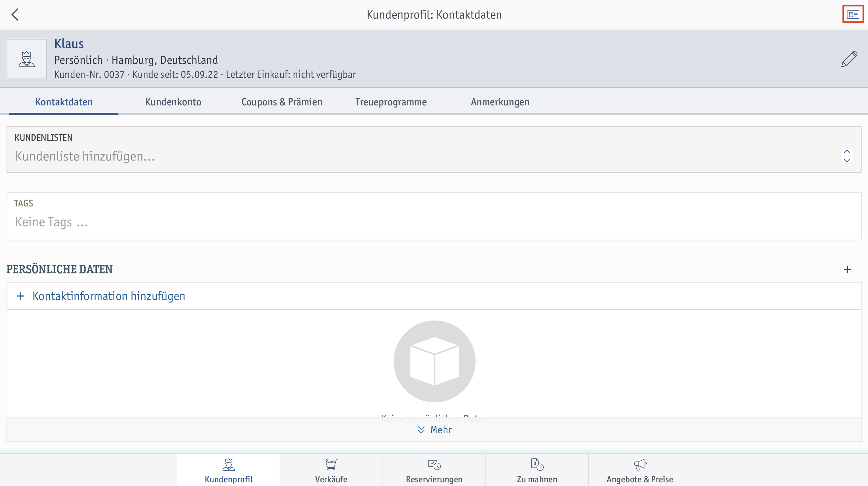Add personal data with the plus icon

[847, 269]
